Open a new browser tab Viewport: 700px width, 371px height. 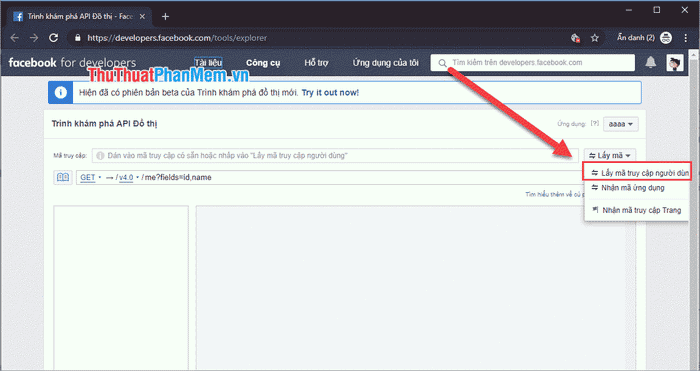pos(165,17)
